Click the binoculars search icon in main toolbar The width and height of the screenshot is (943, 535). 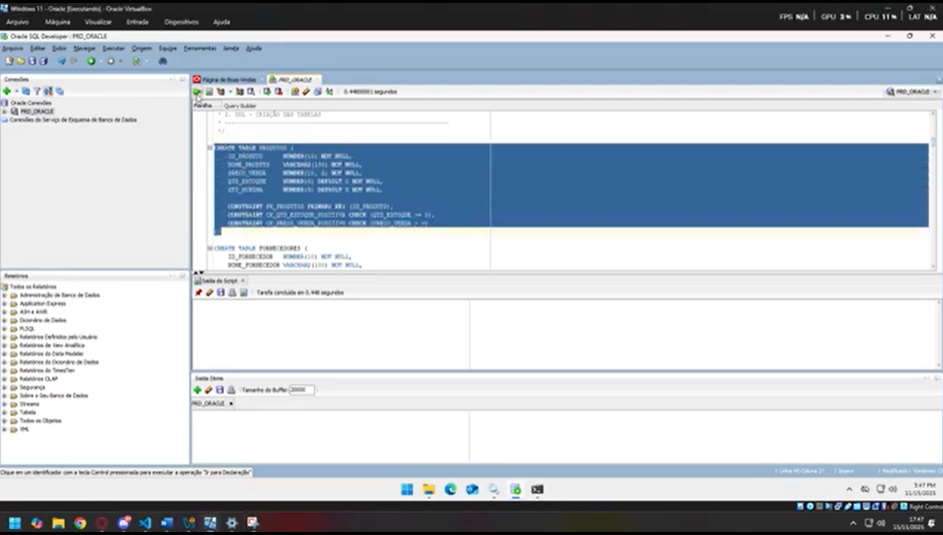[x=162, y=61]
